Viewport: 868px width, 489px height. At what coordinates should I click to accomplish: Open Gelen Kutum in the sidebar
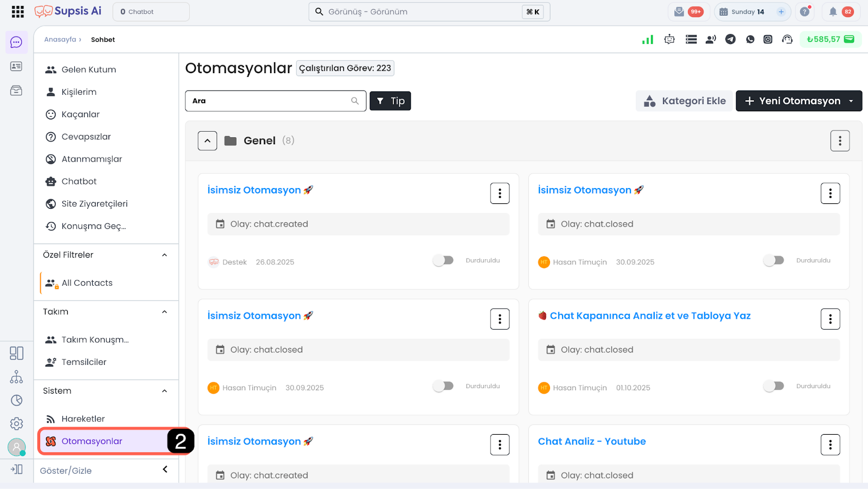click(x=88, y=69)
